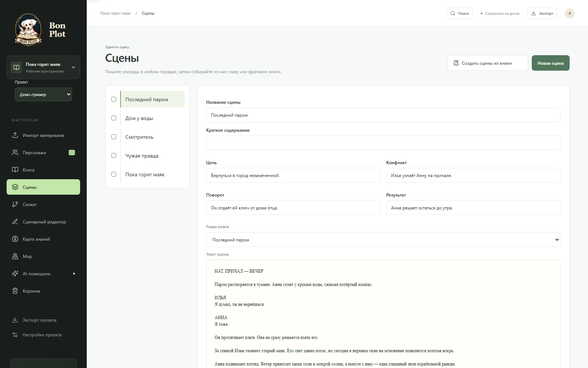This screenshot has width=588, height=368.
Task: Click the Результат input field
Action: pyautogui.click(x=473, y=208)
